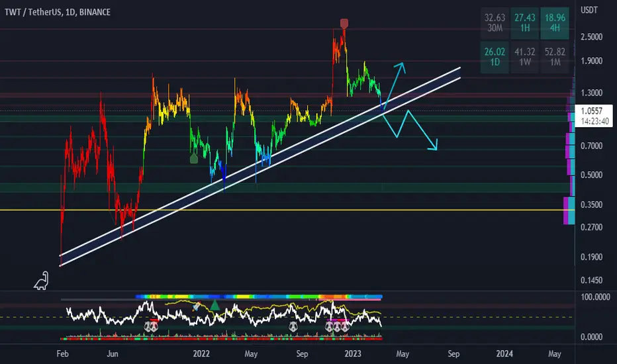Click the 100.0000 oscillator axis label

[595, 296]
